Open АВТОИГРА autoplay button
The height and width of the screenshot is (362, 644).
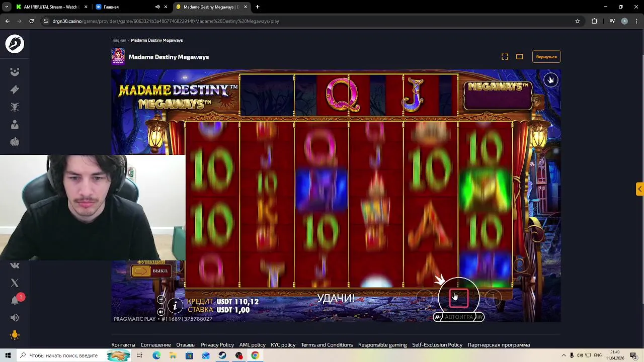point(458,317)
